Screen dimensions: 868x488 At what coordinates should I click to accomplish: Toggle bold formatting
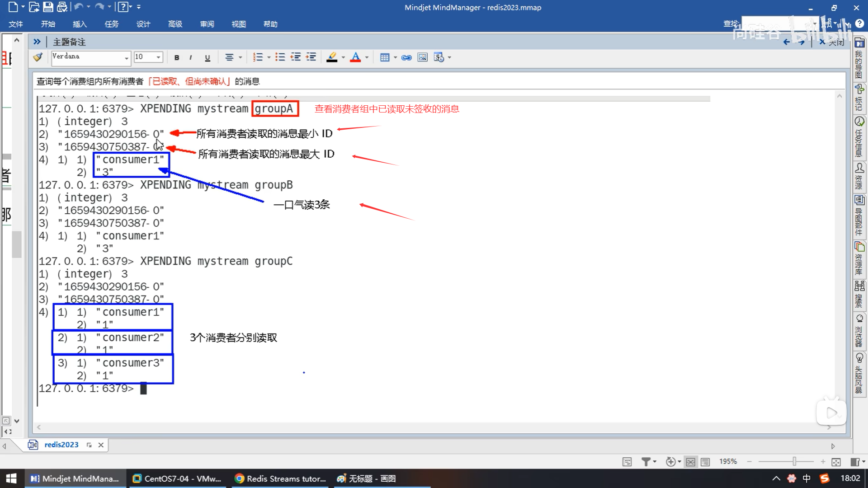point(177,57)
